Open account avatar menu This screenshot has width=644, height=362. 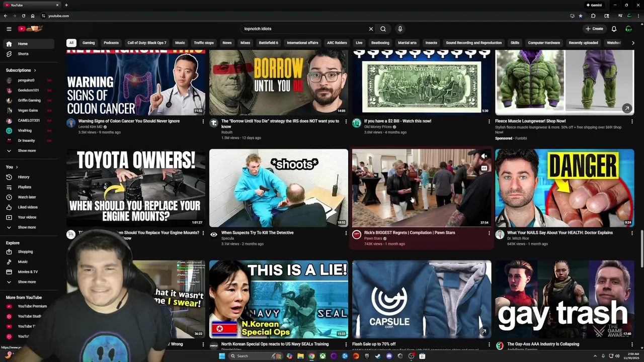pos(628,29)
